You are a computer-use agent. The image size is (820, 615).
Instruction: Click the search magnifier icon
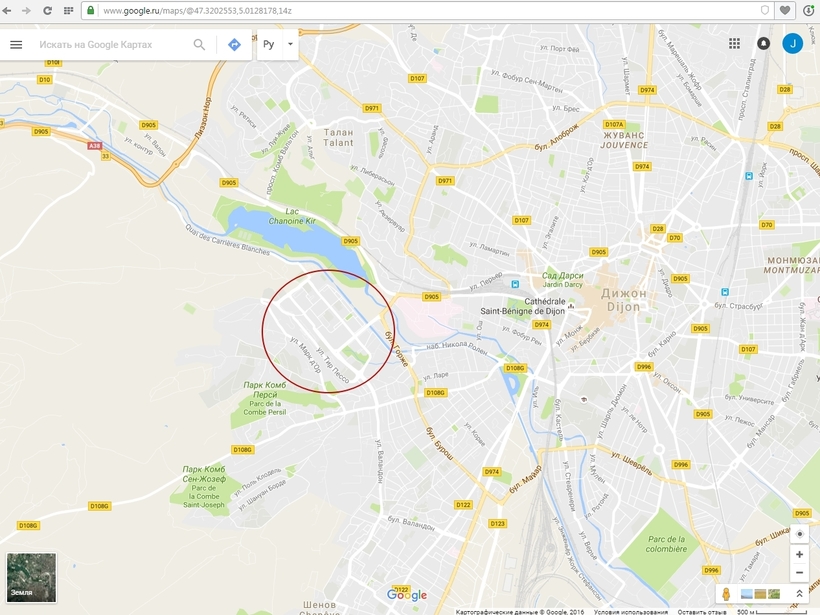click(199, 44)
